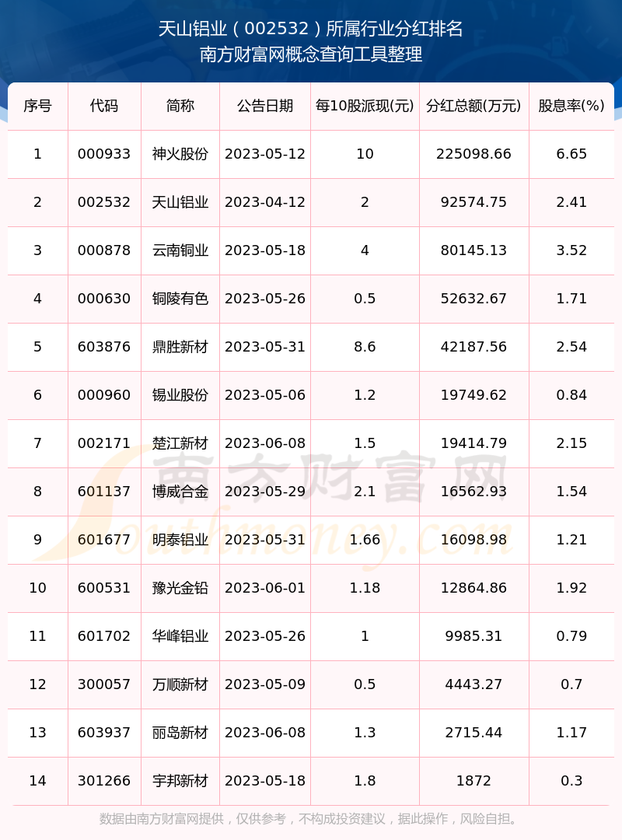The height and width of the screenshot is (840, 622).
Task: Click per-10-share payout 1.66
Action: [365, 540]
